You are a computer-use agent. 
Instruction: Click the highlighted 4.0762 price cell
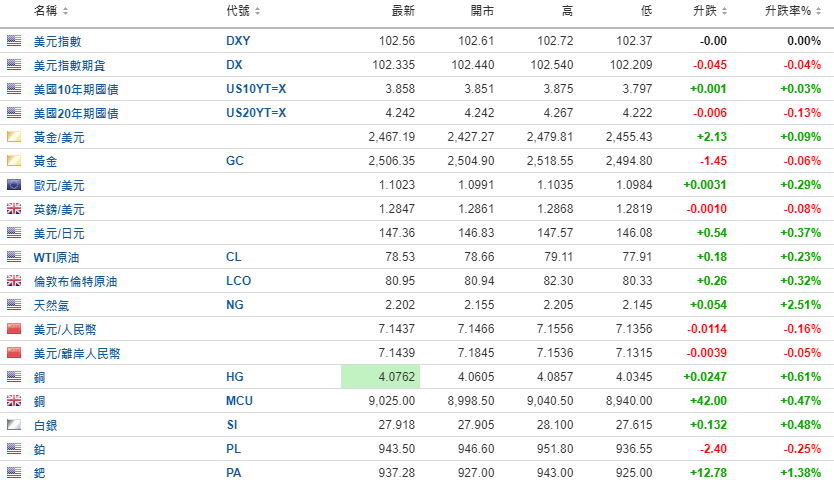coord(380,377)
